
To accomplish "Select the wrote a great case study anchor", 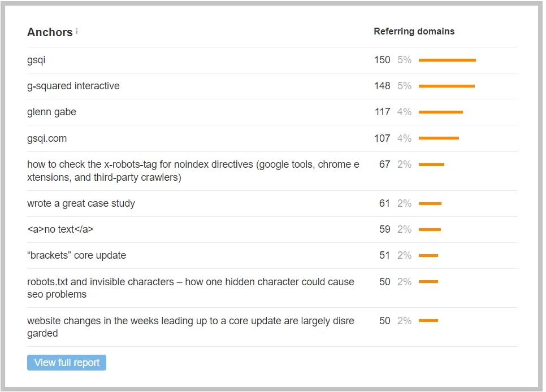I will pos(81,203).
